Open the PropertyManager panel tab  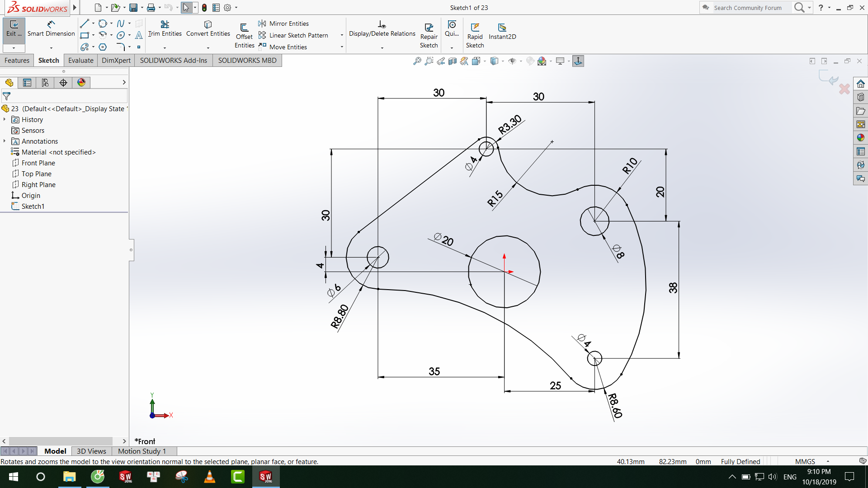point(27,82)
